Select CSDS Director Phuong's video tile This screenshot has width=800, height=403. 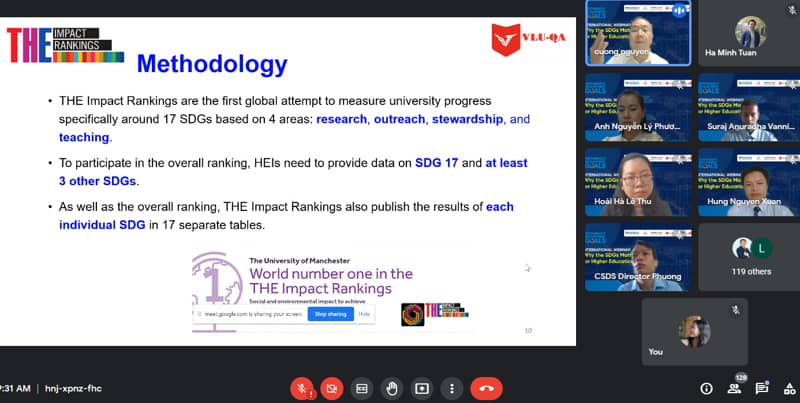coord(637,255)
